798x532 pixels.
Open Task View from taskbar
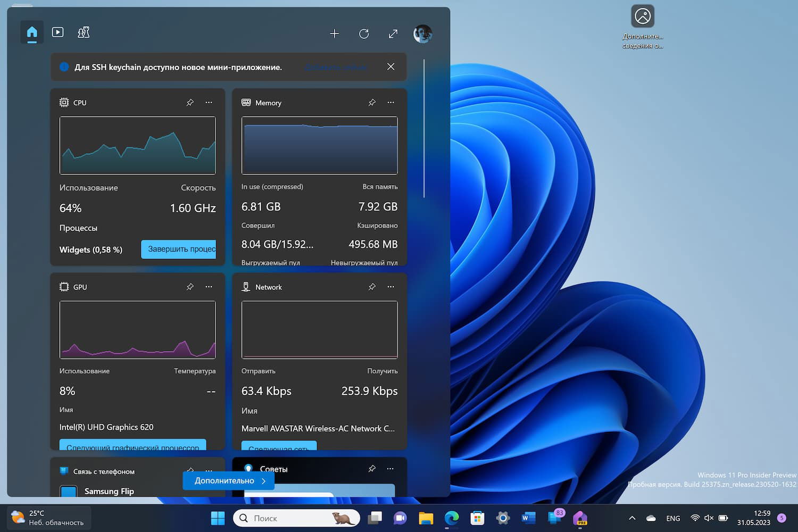375,518
